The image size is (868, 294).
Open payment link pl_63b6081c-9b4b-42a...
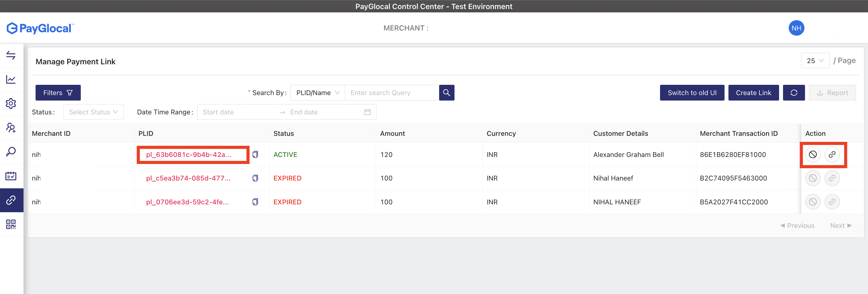click(188, 155)
